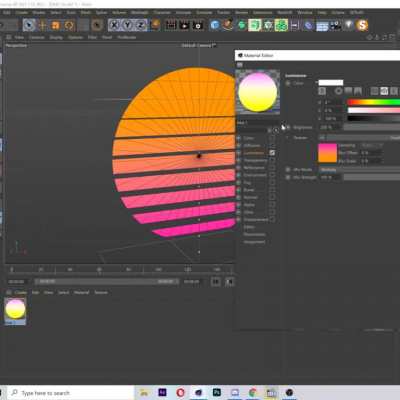400x400 pixels.
Task: Open Edit Render Settings icon
Action: click(198, 25)
